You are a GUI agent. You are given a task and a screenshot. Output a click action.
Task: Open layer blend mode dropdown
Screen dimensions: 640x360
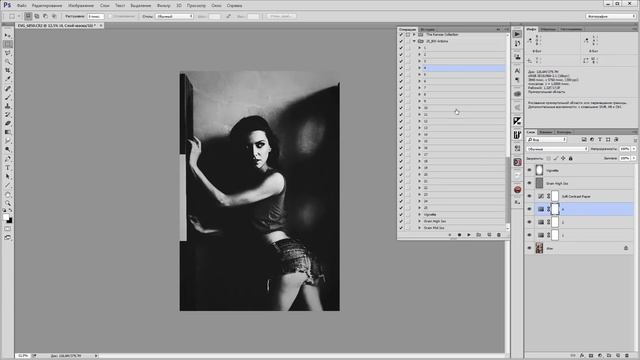(557, 149)
